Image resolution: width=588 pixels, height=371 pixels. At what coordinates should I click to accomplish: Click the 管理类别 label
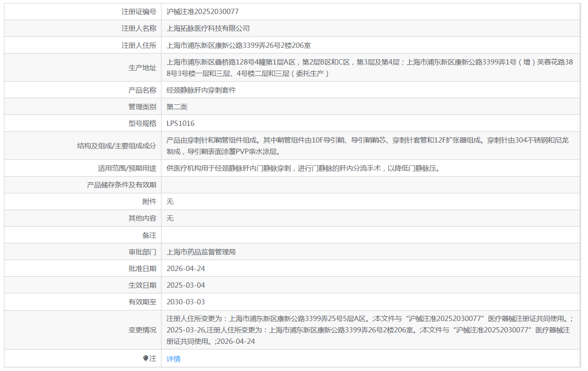tap(142, 107)
